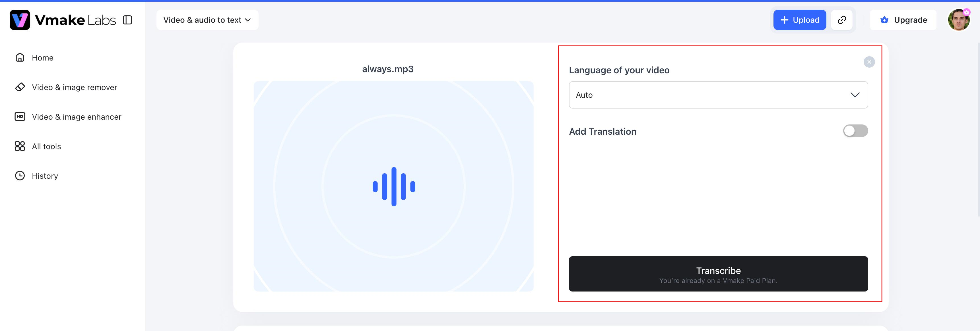
Task: Click the paste link icon
Action: (841, 20)
